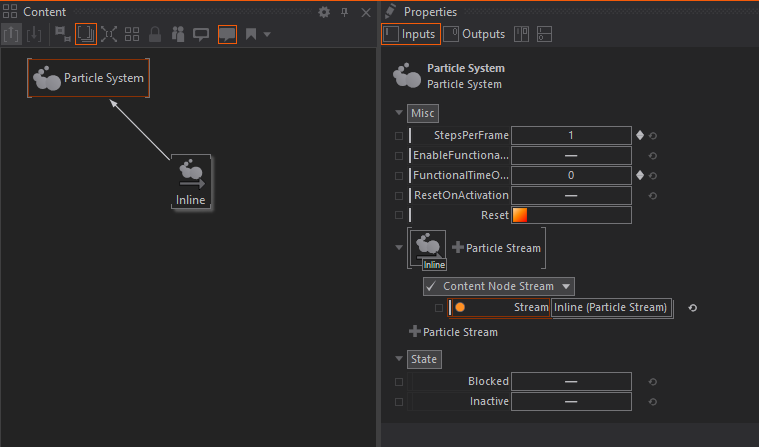Switch to the Inputs tab
This screenshot has height=447, width=759.
pyautogui.click(x=411, y=34)
